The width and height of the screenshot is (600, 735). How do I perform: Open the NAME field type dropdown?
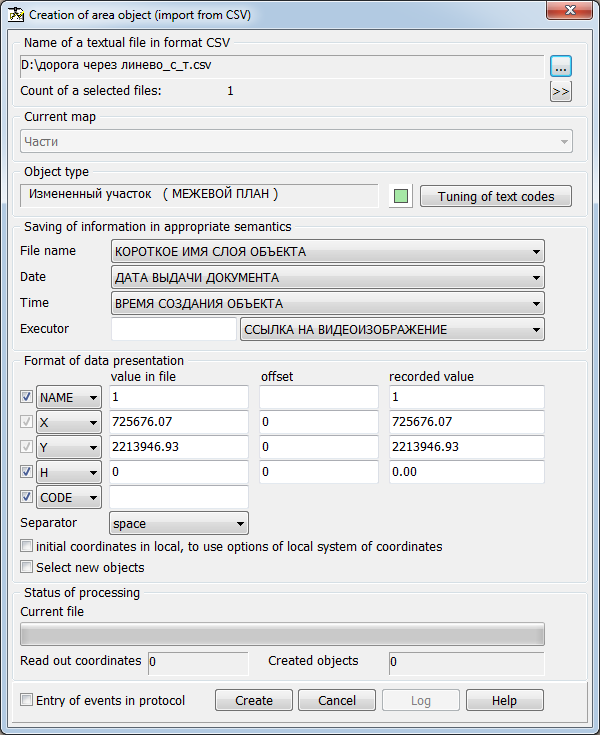coord(69,398)
